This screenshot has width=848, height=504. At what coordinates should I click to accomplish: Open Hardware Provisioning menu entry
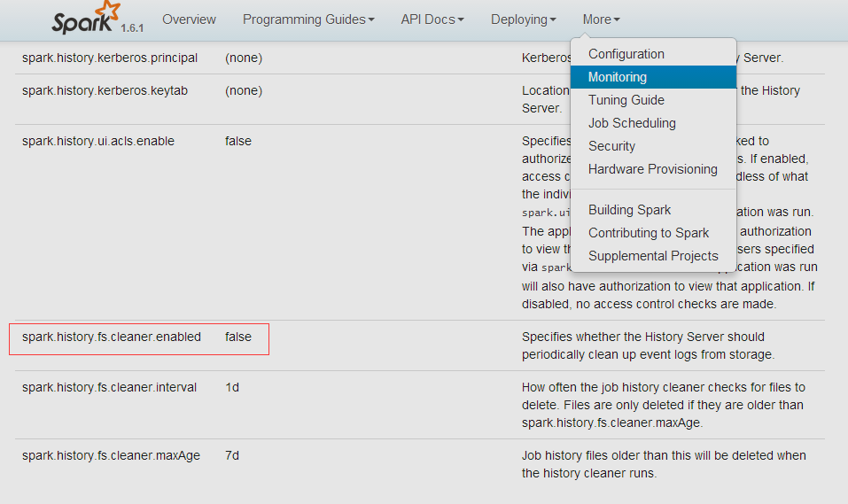(x=653, y=169)
